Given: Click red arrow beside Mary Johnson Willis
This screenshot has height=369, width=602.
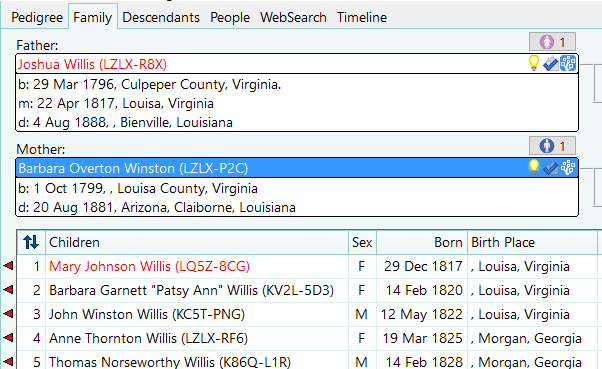Looking at the screenshot, I should coord(8,265).
